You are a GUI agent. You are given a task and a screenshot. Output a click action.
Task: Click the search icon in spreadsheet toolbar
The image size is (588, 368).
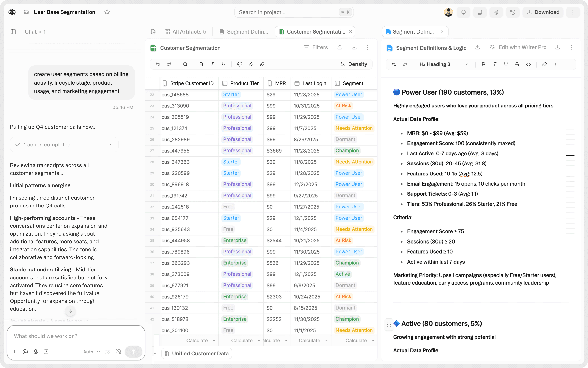(x=185, y=64)
